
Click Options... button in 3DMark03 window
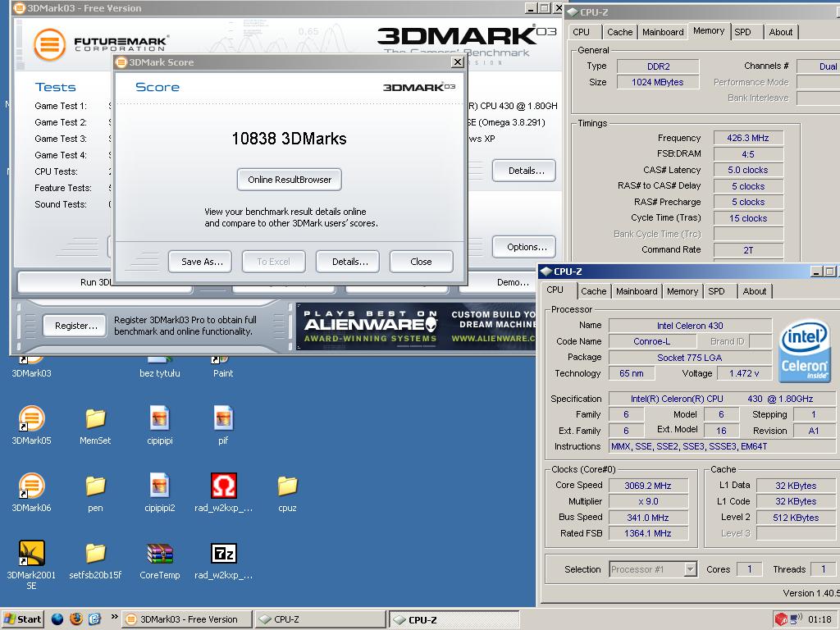pos(526,247)
